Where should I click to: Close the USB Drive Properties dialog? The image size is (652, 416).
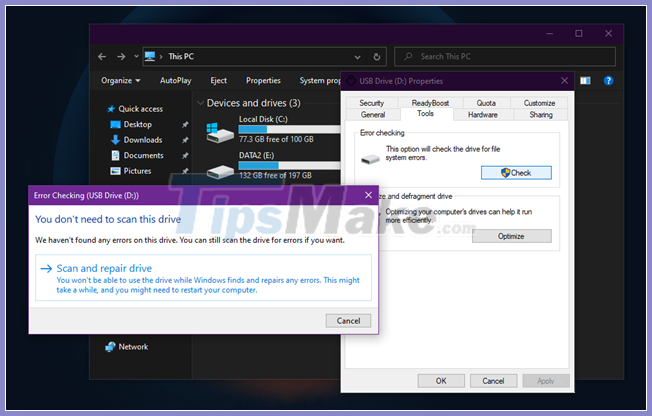(x=564, y=81)
